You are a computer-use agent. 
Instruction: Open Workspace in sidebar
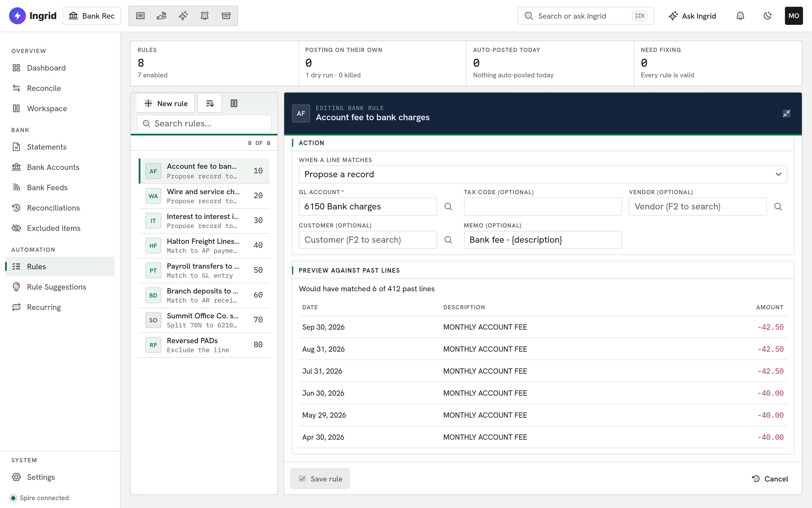[60, 109]
